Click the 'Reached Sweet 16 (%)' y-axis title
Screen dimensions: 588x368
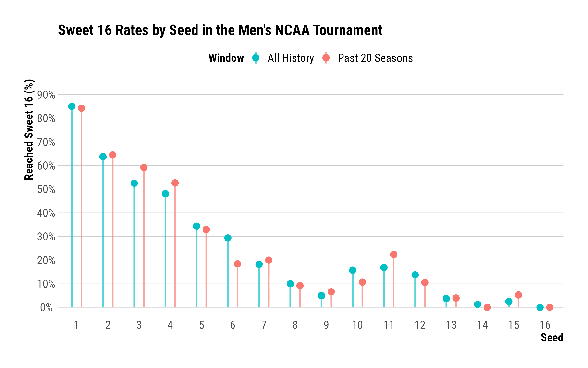(29, 130)
